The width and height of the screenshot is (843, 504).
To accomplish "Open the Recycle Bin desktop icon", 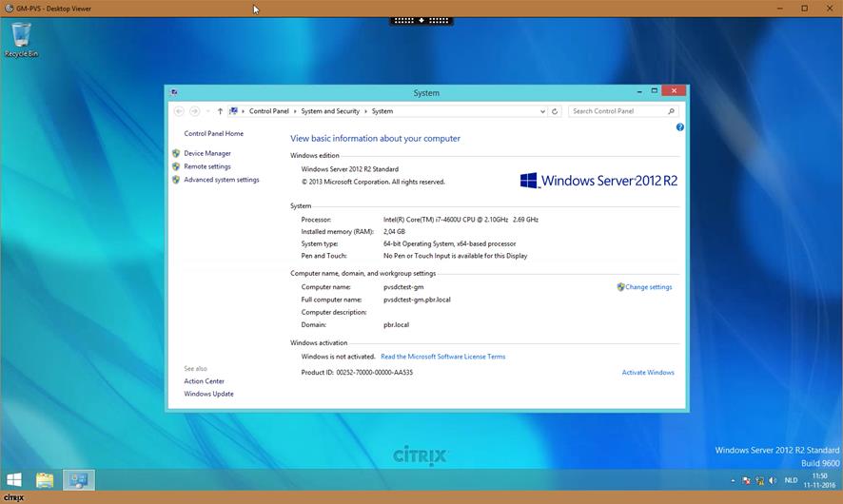I will click(22, 39).
